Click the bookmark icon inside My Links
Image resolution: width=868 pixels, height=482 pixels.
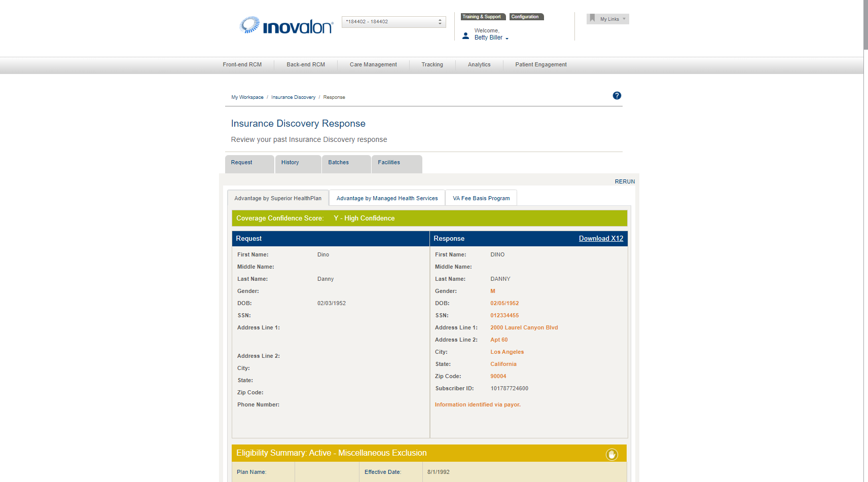point(593,18)
